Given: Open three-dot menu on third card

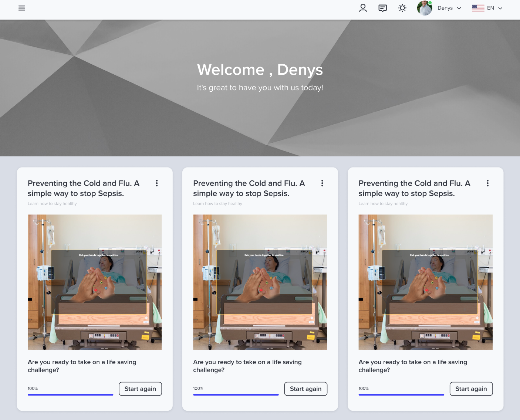Looking at the screenshot, I should [x=487, y=183].
